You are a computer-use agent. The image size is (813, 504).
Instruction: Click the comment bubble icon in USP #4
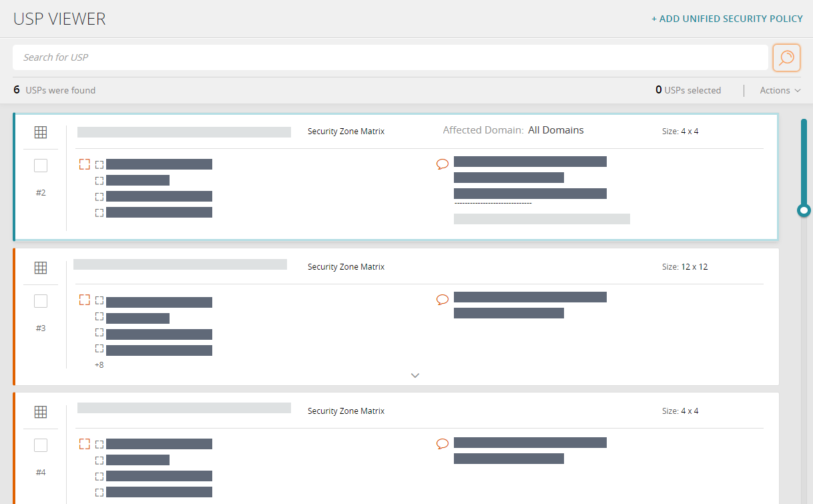tap(442, 444)
